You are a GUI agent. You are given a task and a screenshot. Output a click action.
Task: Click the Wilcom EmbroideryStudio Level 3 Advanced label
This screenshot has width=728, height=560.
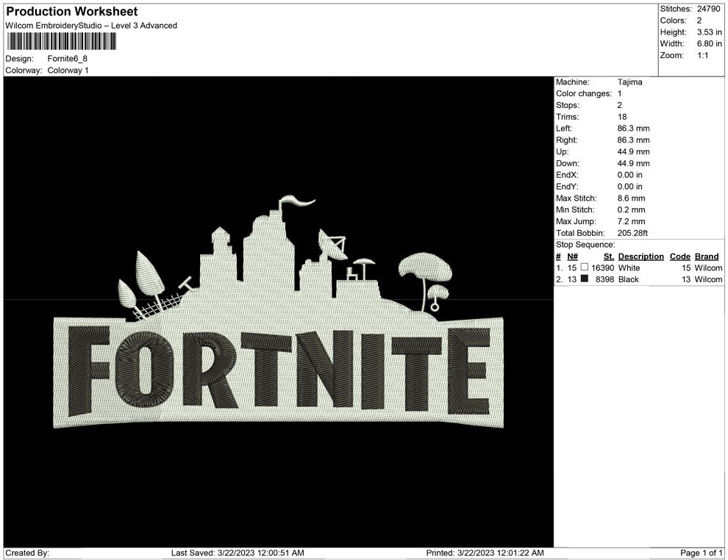click(x=90, y=25)
